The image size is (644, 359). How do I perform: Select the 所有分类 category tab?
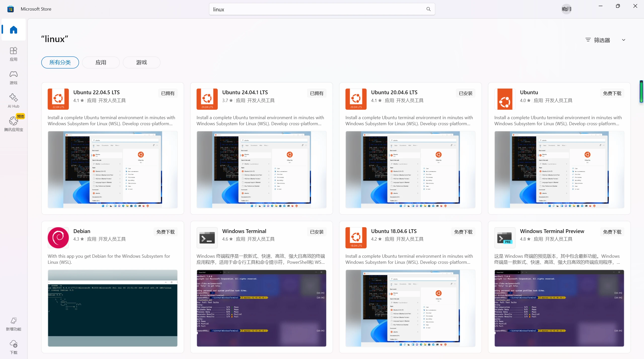click(60, 62)
